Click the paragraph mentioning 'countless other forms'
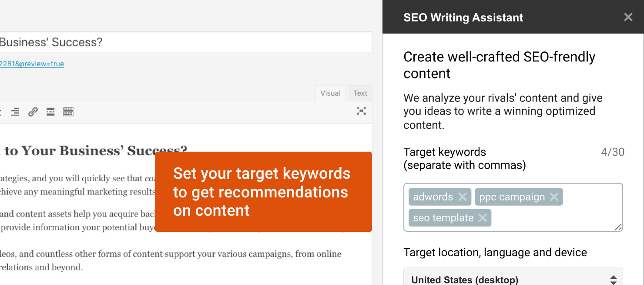644x285 pixels. click(174, 254)
